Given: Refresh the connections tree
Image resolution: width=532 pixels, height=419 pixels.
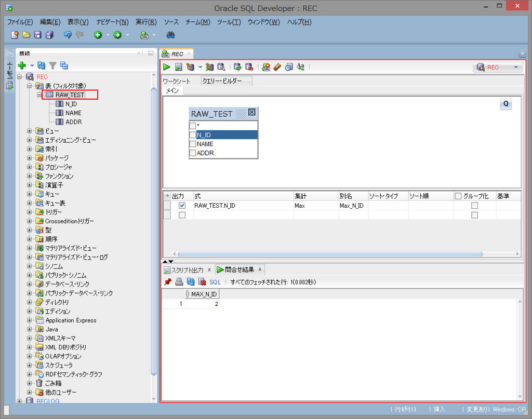Looking at the screenshot, I should click(42, 65).
